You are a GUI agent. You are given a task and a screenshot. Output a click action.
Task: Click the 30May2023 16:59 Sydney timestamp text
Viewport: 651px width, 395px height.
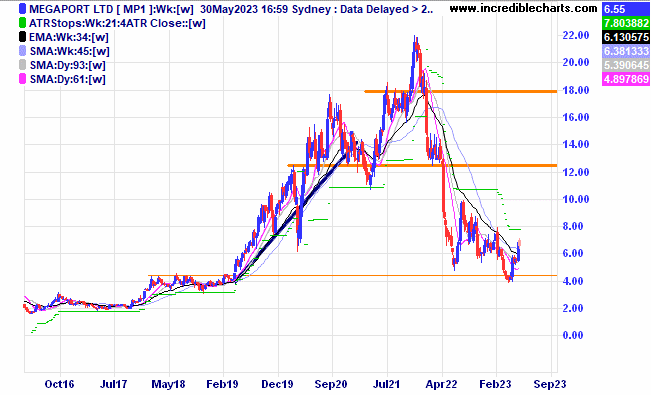[268, 9]
